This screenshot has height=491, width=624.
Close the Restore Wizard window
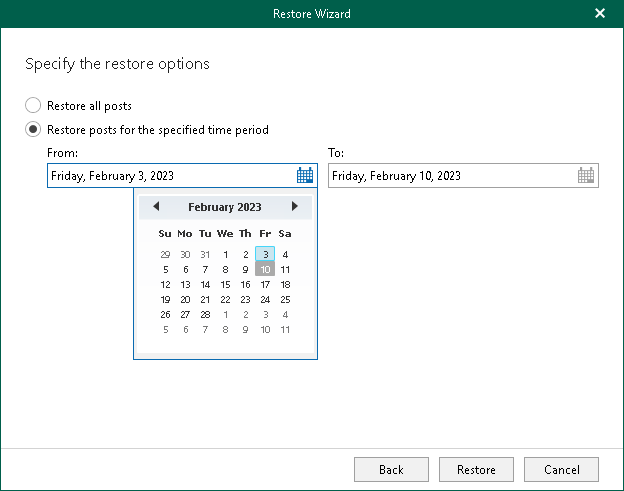coord(599,14)
